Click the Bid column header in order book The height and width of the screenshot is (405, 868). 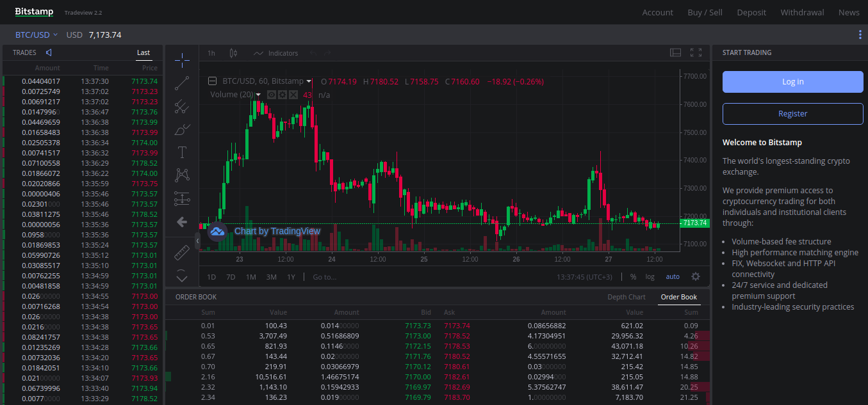pyautogui.click(x=425, y=312)
